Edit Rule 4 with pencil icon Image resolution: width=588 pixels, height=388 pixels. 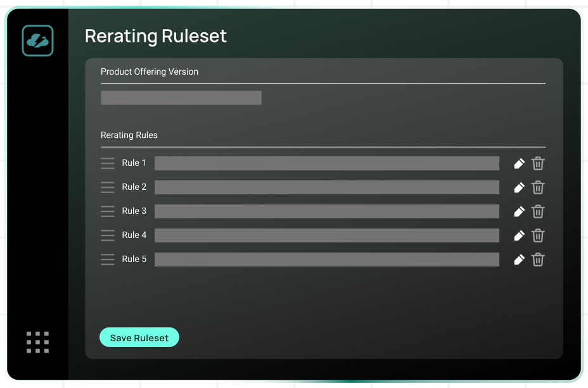519,235
